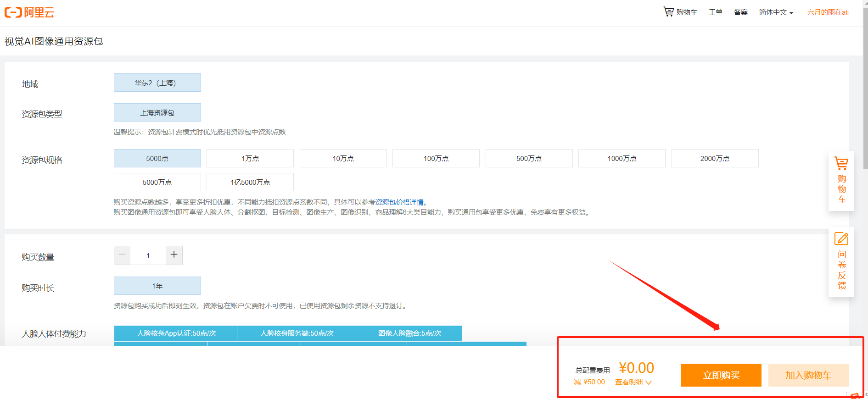This screenshot has height=399, width=868.
Task: Choose the 1000万点 package size
Action: click(622, 158)
